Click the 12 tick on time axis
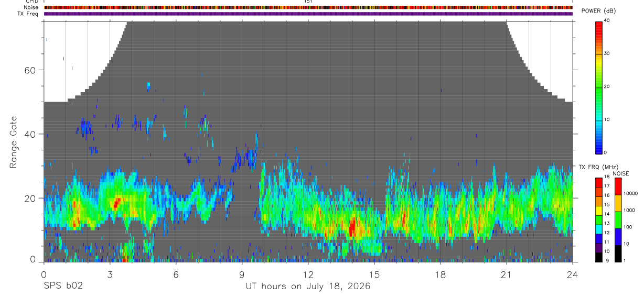 308,273
